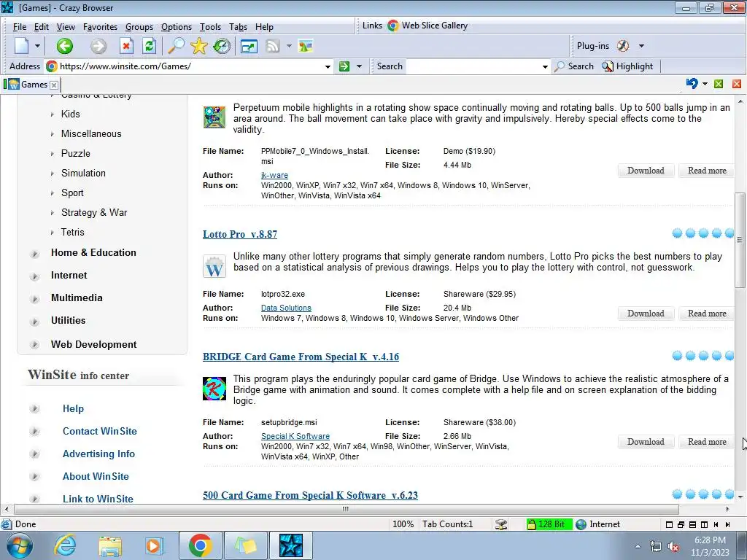Open the Groups menu

(139, 27)
